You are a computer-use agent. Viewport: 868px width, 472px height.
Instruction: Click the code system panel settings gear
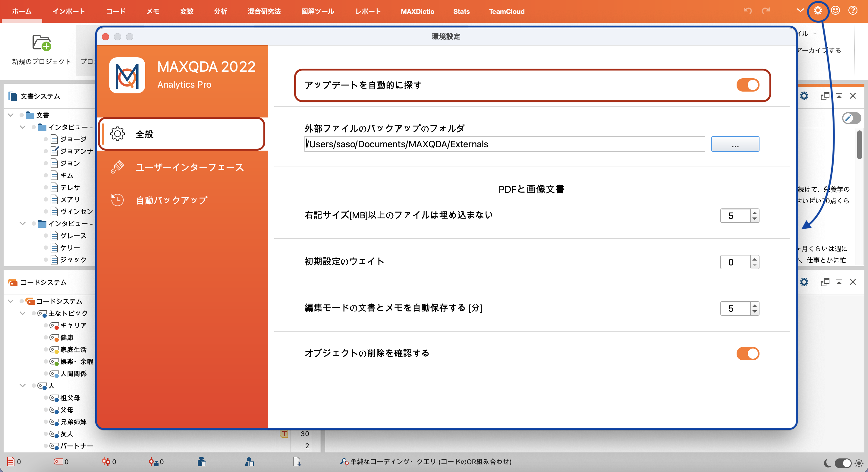(804, 282)
